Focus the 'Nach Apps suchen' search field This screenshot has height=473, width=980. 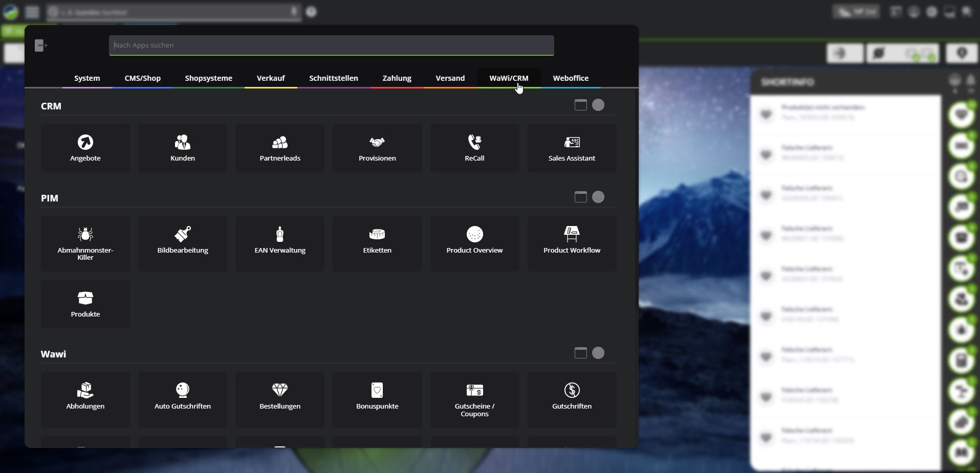click(x=332, y=45)
